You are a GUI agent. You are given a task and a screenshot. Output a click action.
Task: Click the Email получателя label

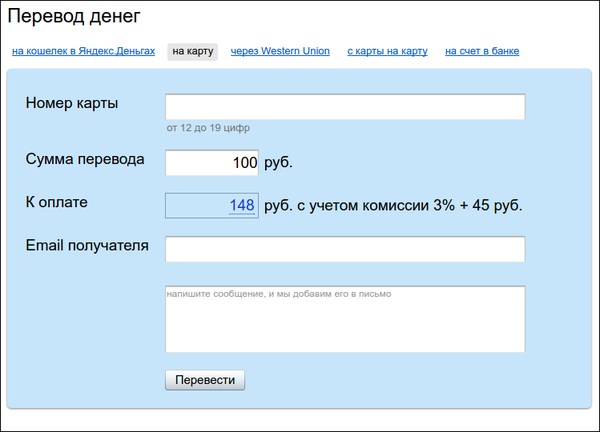87,245
